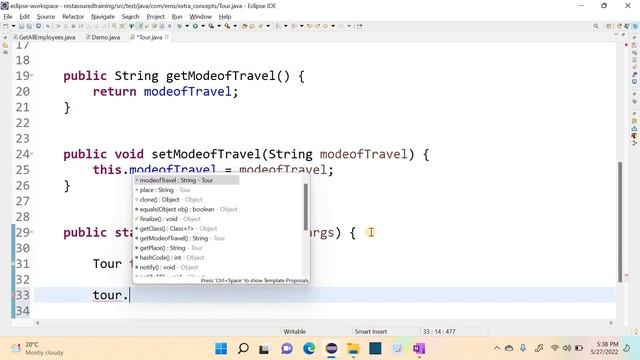Select 'modeofTravel : String' proposal

(187, 180)
